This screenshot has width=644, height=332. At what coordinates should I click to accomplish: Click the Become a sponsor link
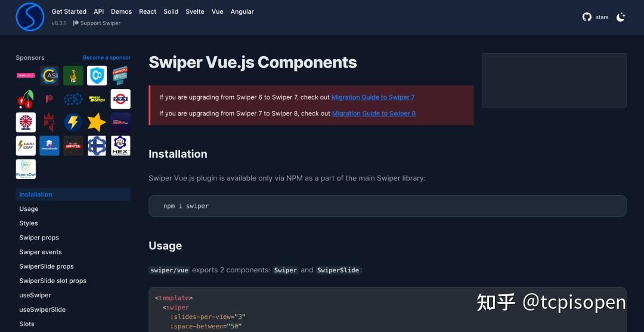pos(107,57)
